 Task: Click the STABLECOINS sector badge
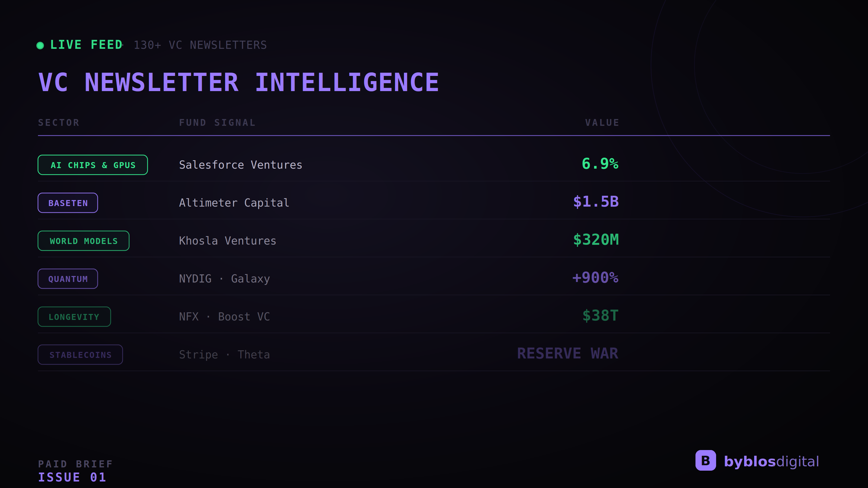click(80, 355)
